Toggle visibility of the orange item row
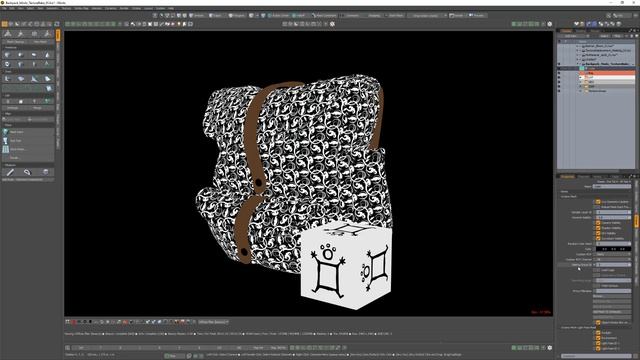 [559, 73]
